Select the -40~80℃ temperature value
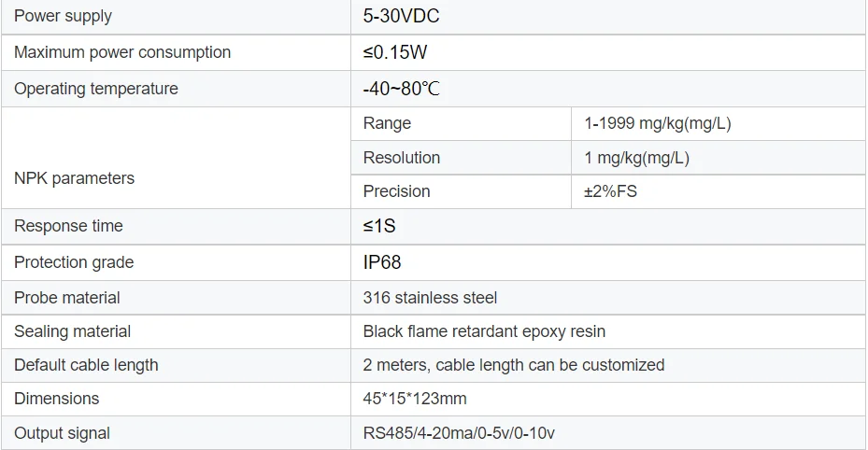Image resolution: width=868 pixels, height=450 pixels. click(x=402, y=89)
